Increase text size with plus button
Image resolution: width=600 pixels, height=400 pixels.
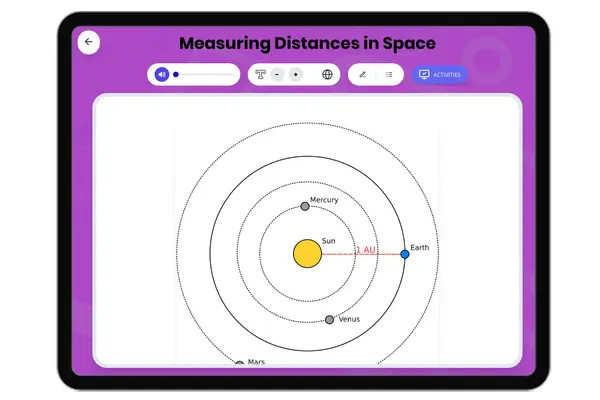click(x=295, y=74)
